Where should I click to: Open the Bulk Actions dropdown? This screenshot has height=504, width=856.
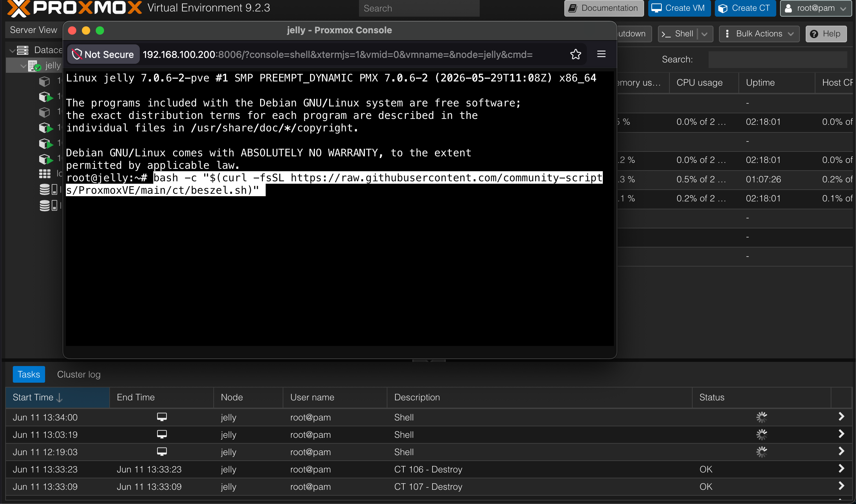(x=759, y=34)
